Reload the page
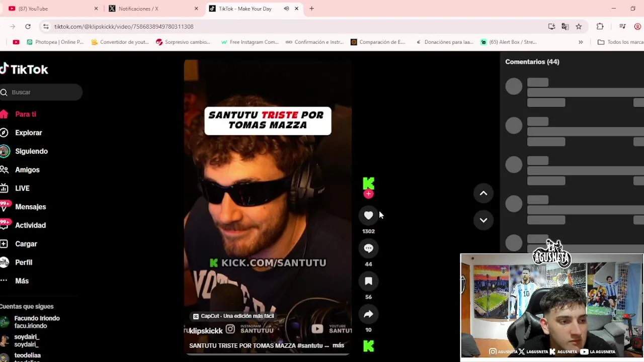The height and width of the screenshot is (362, 644). 28,26
